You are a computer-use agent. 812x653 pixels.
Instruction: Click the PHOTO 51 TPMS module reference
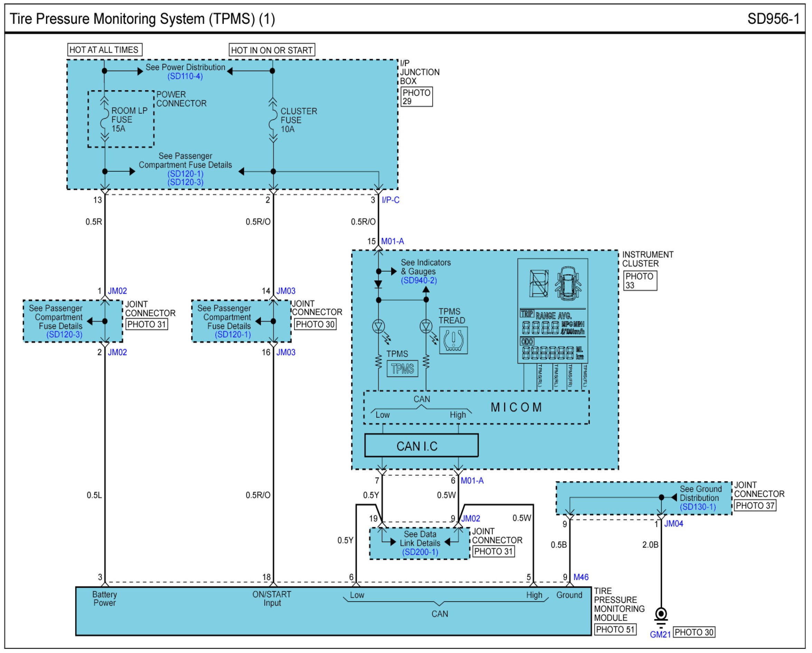(615, 629)
